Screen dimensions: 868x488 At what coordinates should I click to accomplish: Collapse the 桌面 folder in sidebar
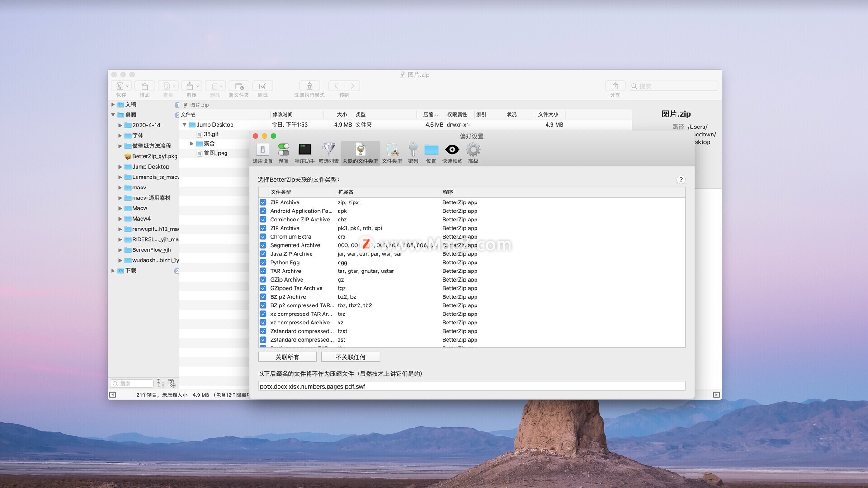click(113, 115)
